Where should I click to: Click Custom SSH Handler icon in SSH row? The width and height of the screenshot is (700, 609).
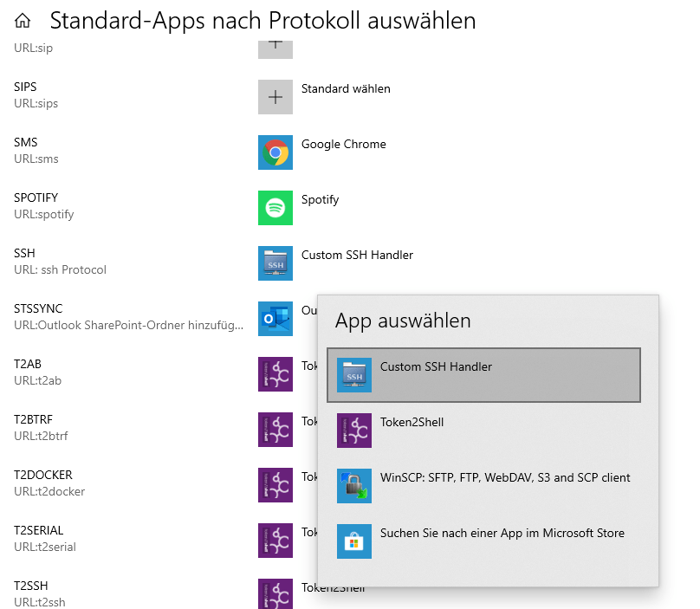275,263
